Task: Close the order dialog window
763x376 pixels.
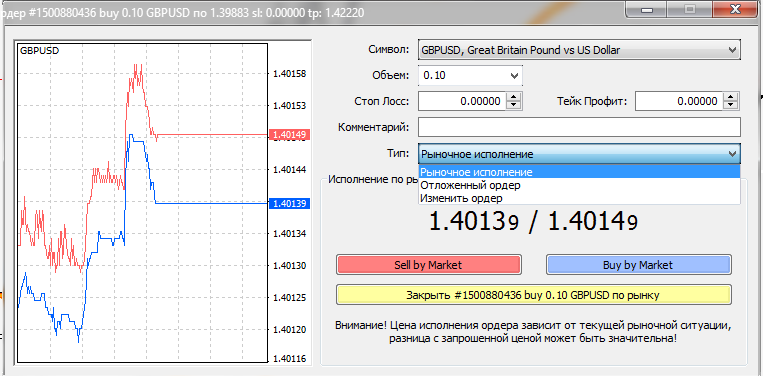Action: (736, 9)
